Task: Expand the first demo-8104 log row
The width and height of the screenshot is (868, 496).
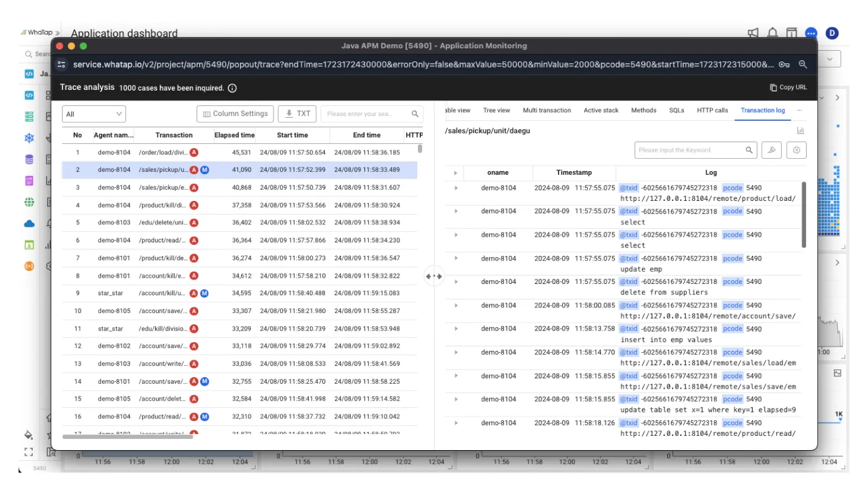Action: (456, 188)
